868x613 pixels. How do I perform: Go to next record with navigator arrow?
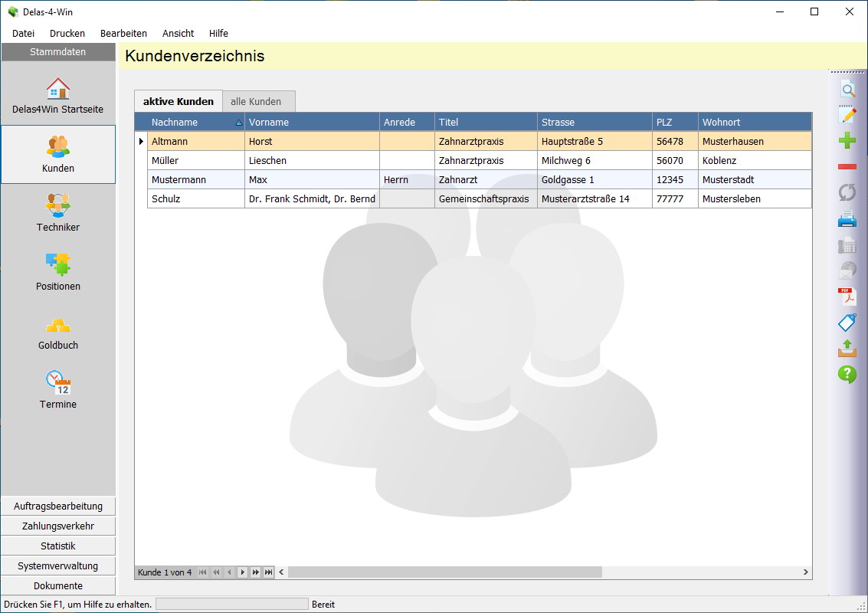click(242, 572)
